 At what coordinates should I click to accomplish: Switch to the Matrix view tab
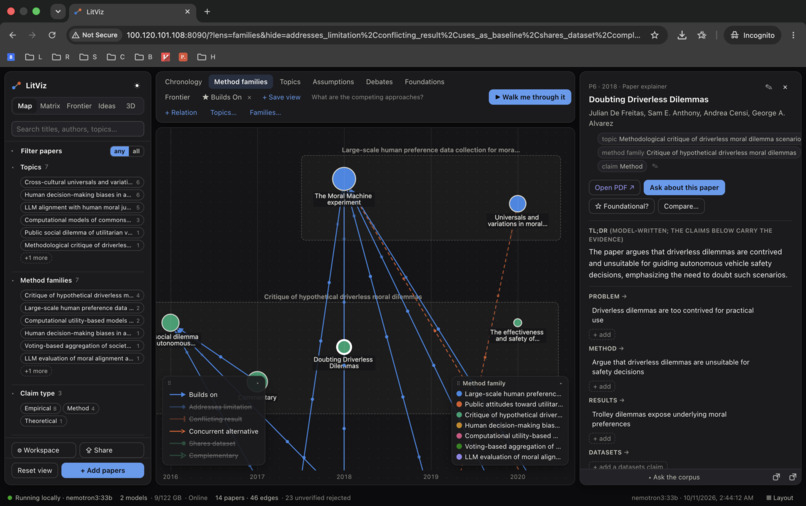[x=50, y=106]
